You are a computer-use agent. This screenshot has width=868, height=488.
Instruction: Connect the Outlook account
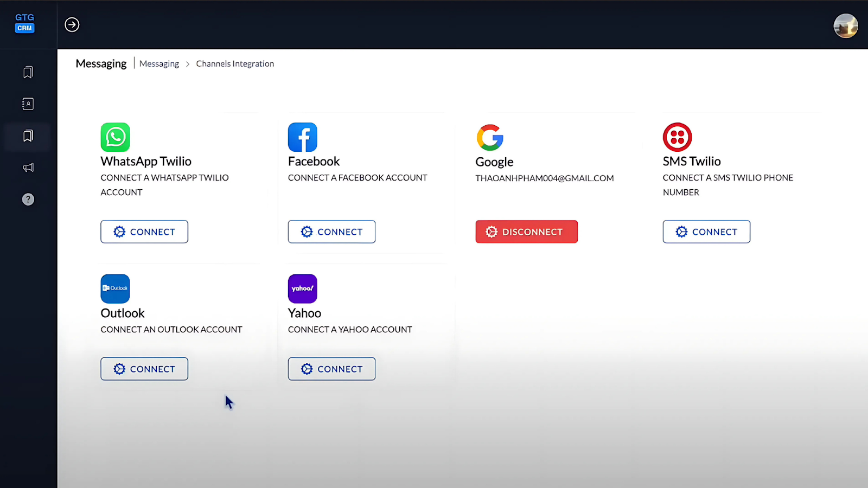tap(144, 369)
